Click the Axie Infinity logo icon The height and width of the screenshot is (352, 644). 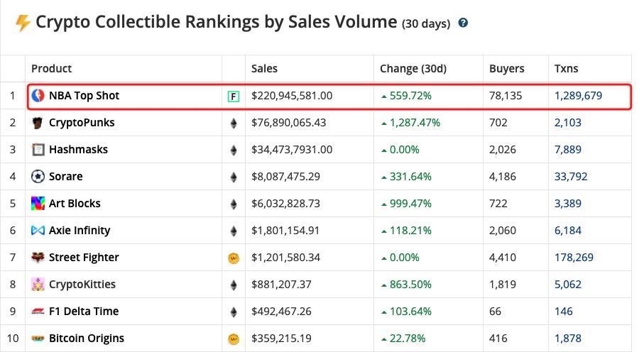point(38,231)
